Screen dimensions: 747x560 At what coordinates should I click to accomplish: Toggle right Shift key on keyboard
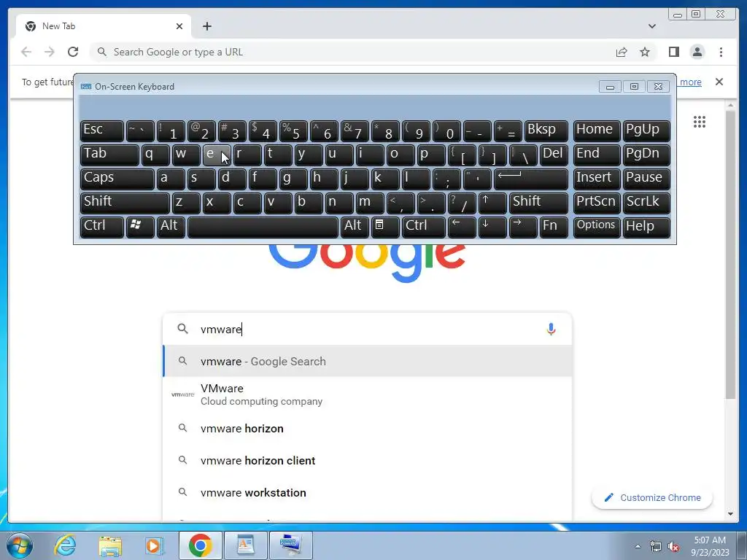[538, 203]
